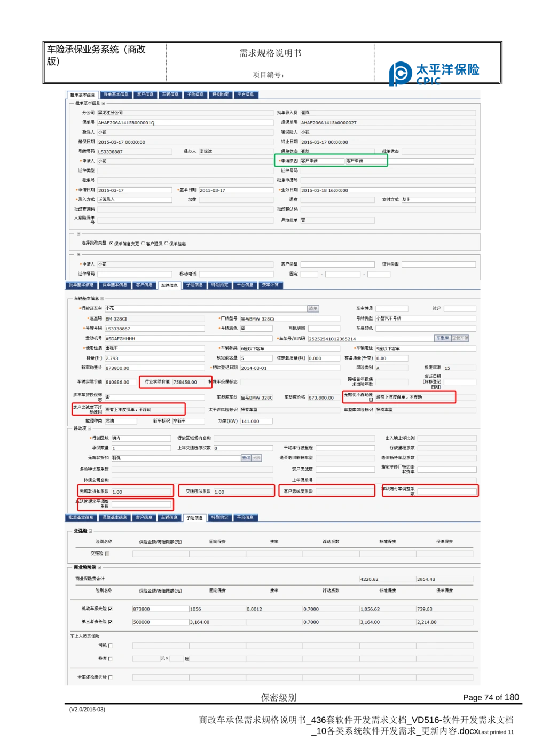This screenshot has width=534, height=756.
Task: Click the 车型库 button beside the VIN field
Action: point(442,338)
